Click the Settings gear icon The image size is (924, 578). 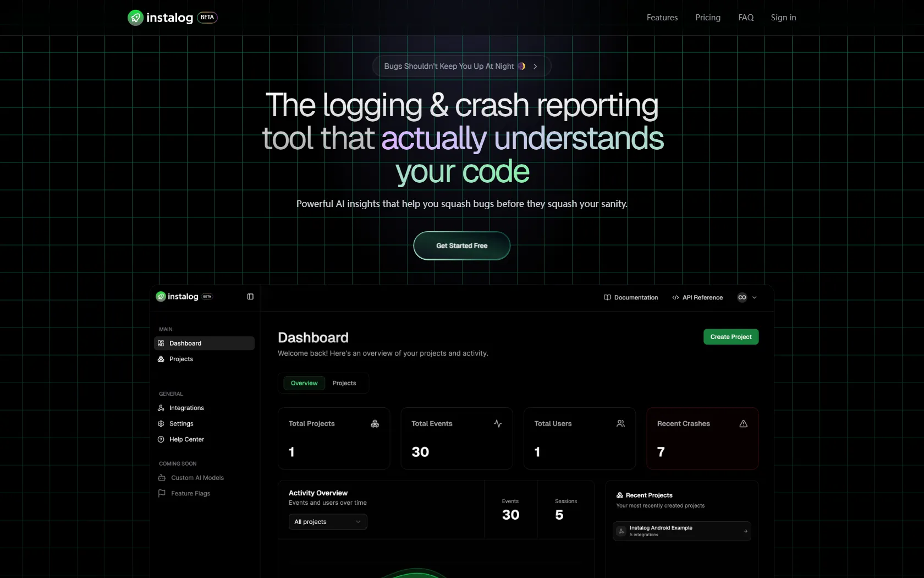161,424
